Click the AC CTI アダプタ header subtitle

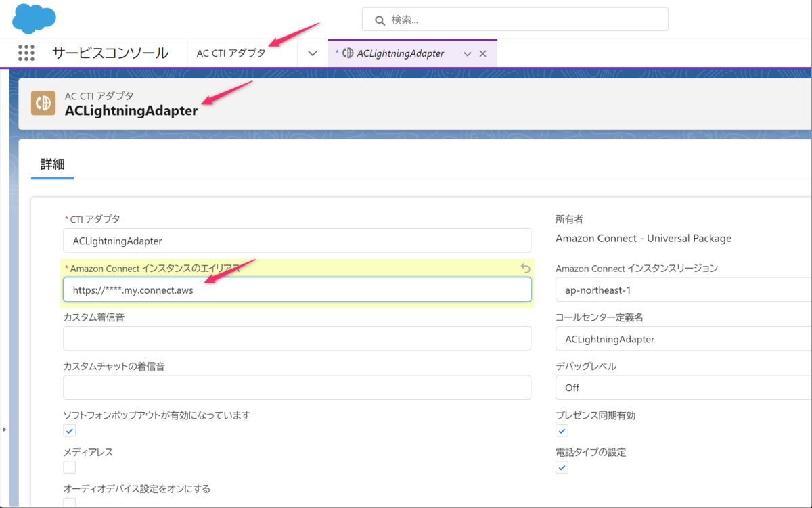[99, 96]
